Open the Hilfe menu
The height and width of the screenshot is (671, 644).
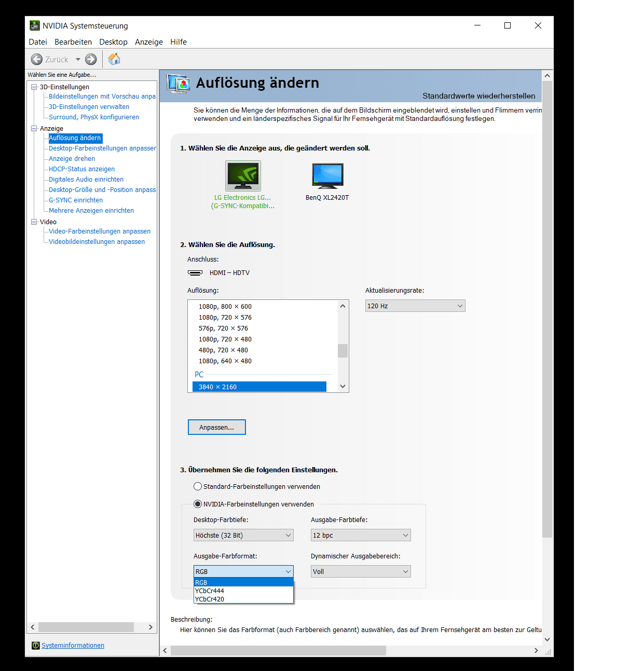(179, 42)
